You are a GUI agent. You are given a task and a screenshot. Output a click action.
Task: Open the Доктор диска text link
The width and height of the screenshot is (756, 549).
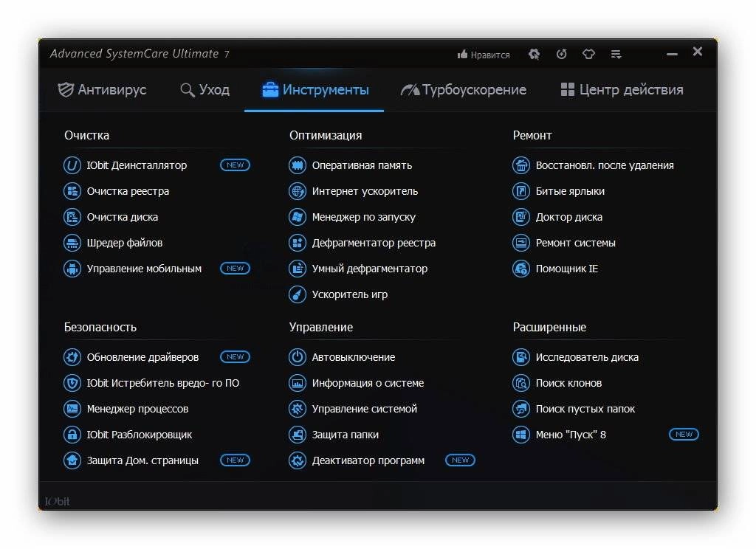pos(569,217)
